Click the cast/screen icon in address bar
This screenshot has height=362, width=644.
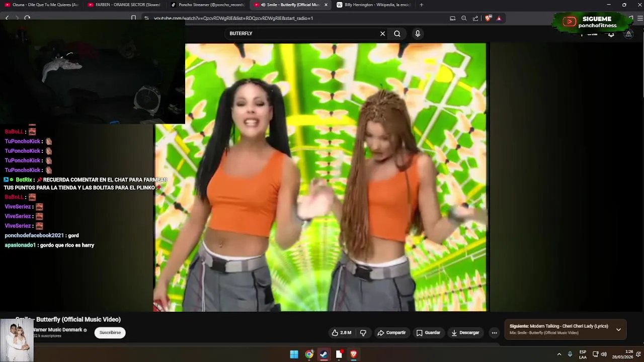tap(452, 18)
